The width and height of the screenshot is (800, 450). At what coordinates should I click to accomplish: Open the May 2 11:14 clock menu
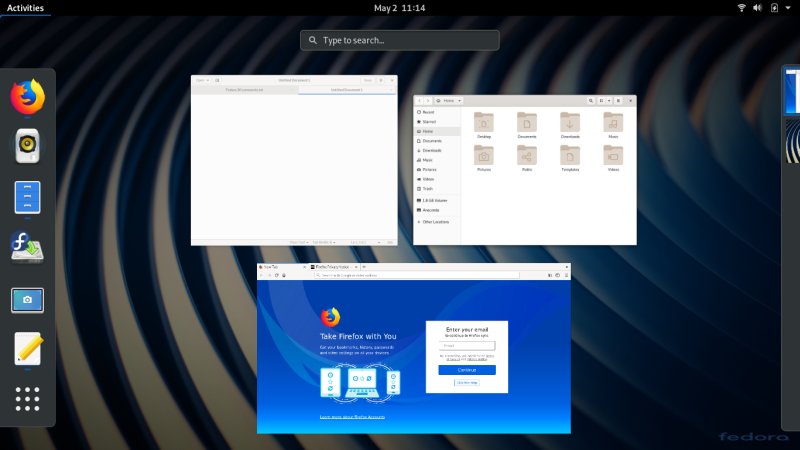tap(399, 8)
